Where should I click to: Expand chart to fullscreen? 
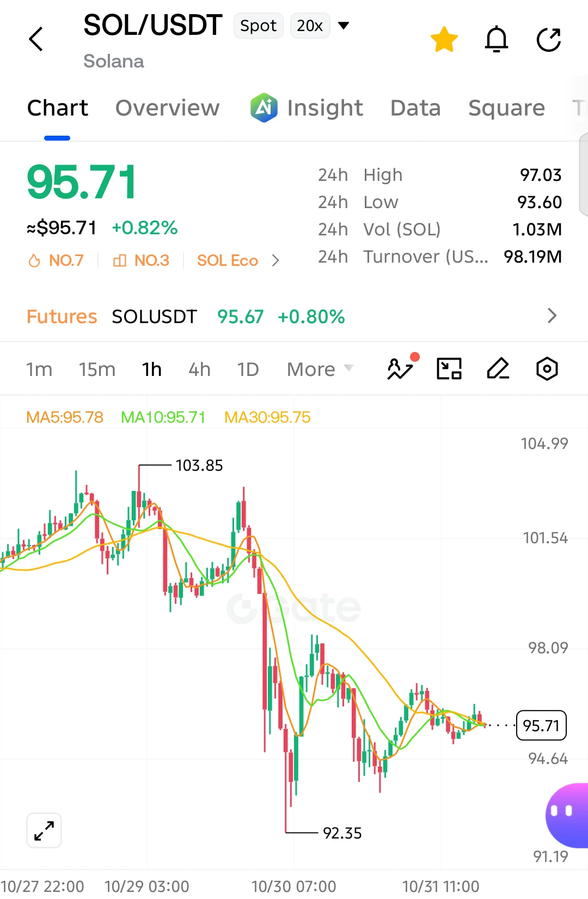tap(44, 830)
